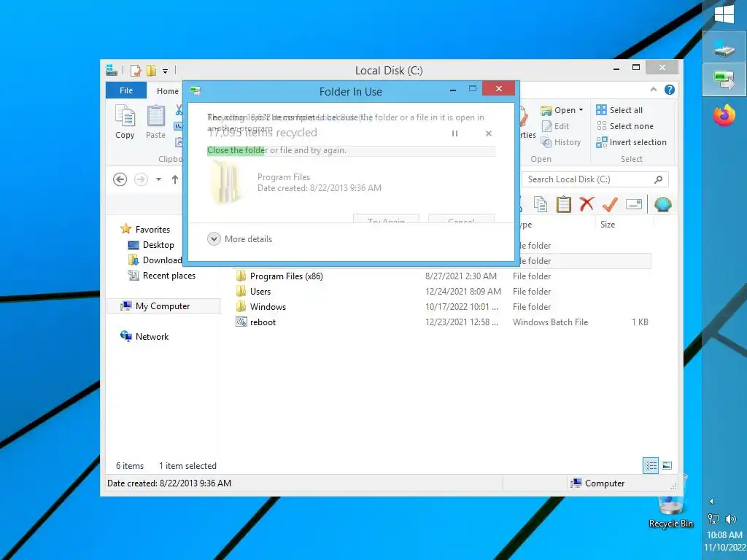Click the orange checkmark toolbar icon
Viewport: 747px width, 560px height.
click(610, 204)
